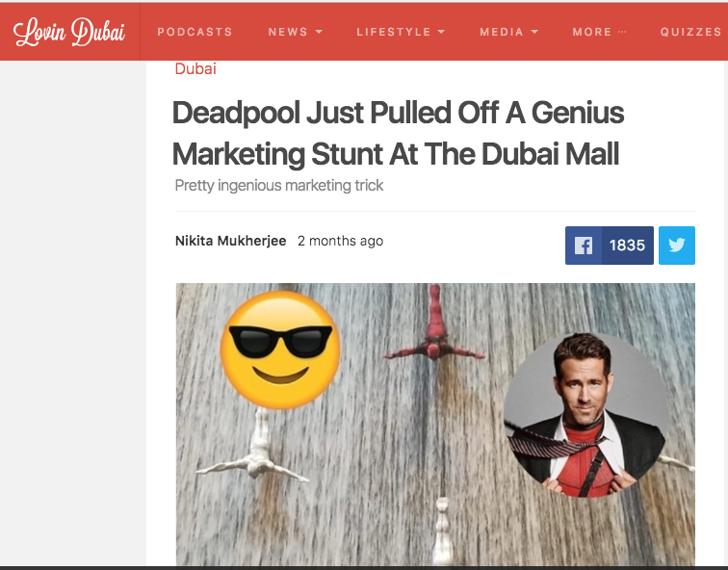The image size is (728, 570).
Task: Click the white diver statue in the image
Action: pyautogui.click(x=254, y=448)
